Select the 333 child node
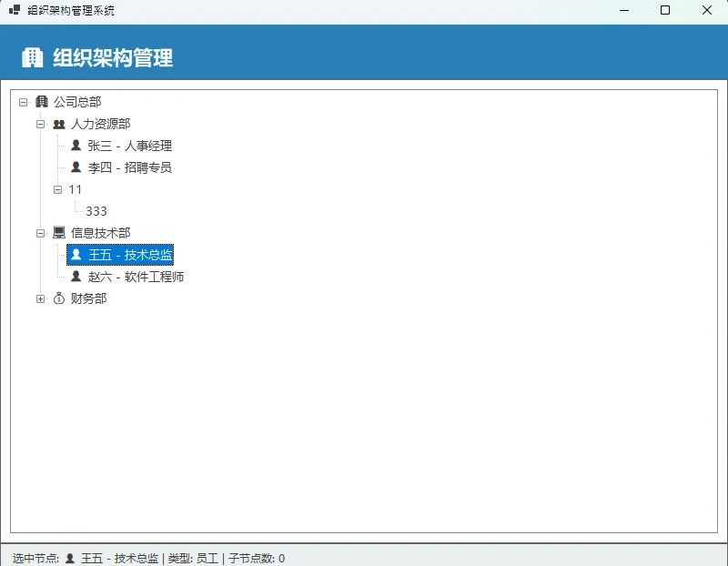Screen dimensions: 728x566 (x=96, y=211)
